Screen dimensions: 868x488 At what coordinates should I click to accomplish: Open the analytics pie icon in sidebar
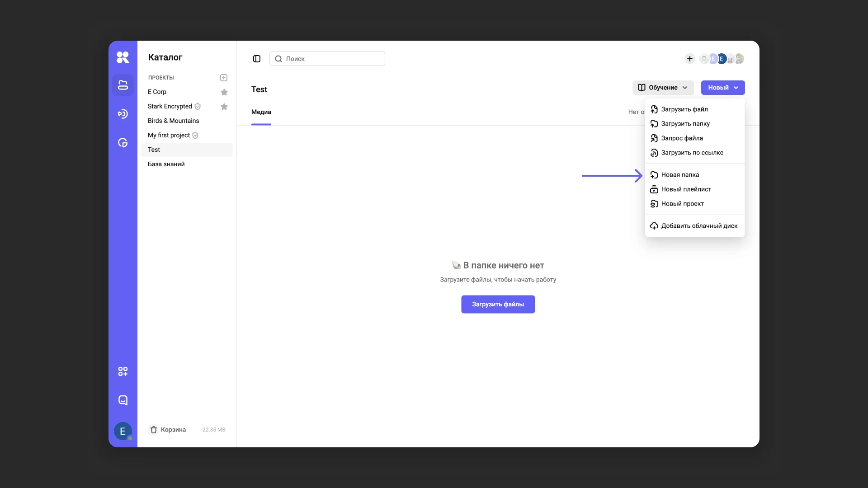coord(123,143)
